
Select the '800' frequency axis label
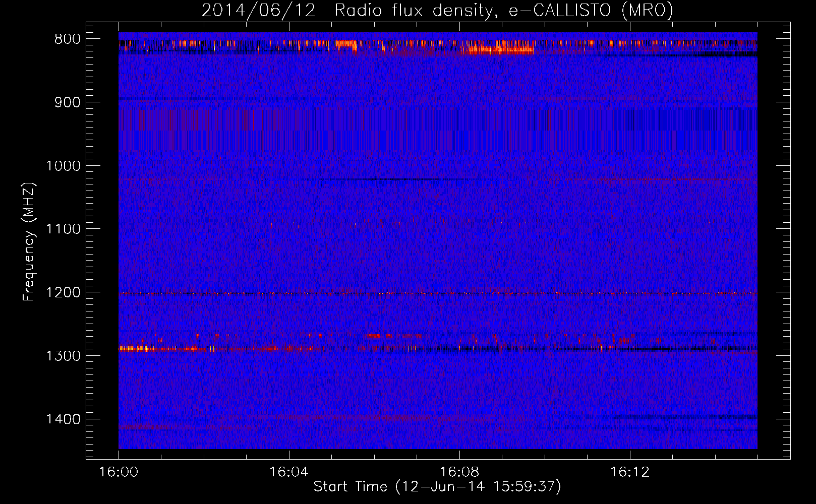pyautogui.click(x=67, y=39)
